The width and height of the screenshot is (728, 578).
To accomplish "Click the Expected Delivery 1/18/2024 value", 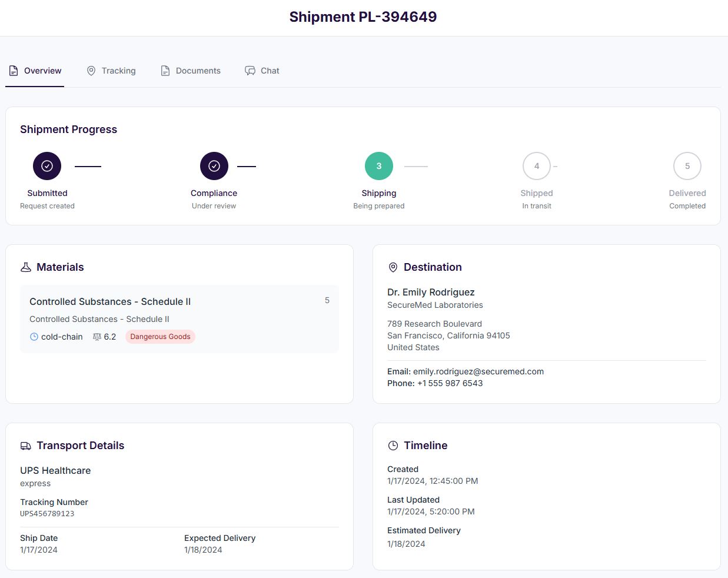I will coord(203,550).
